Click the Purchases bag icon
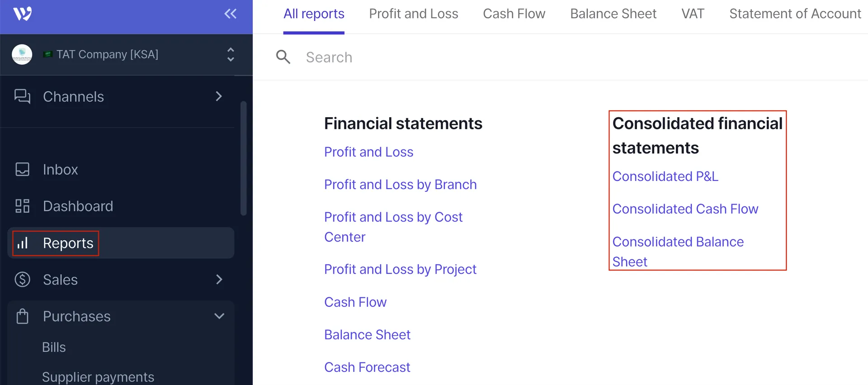 (x=22, y=316)
